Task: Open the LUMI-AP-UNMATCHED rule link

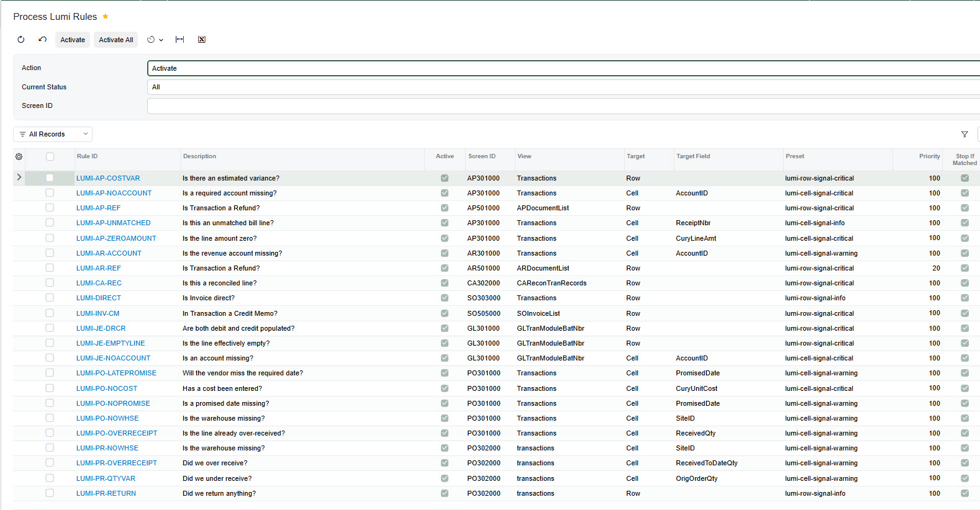Action: 114,223
